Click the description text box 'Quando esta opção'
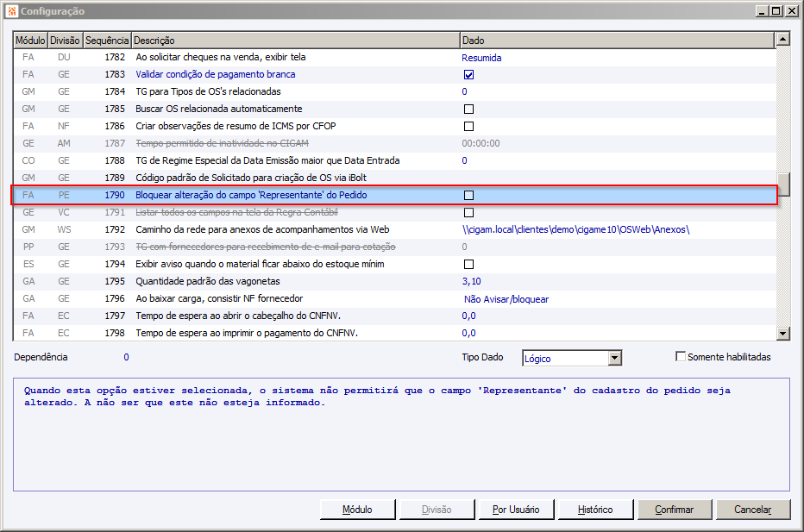Image resolution: width=804 pixels, height=532 pixels. click(x=401, y=435)
